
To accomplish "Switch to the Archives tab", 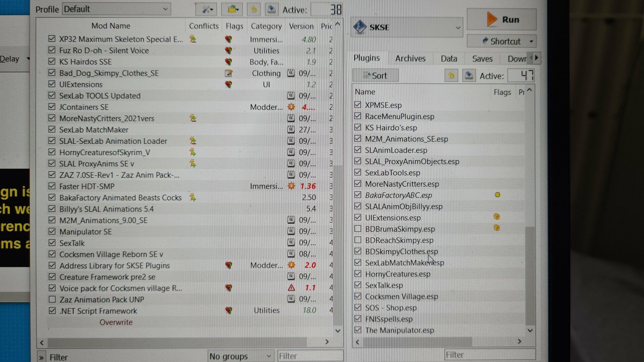I will (410, 59).
